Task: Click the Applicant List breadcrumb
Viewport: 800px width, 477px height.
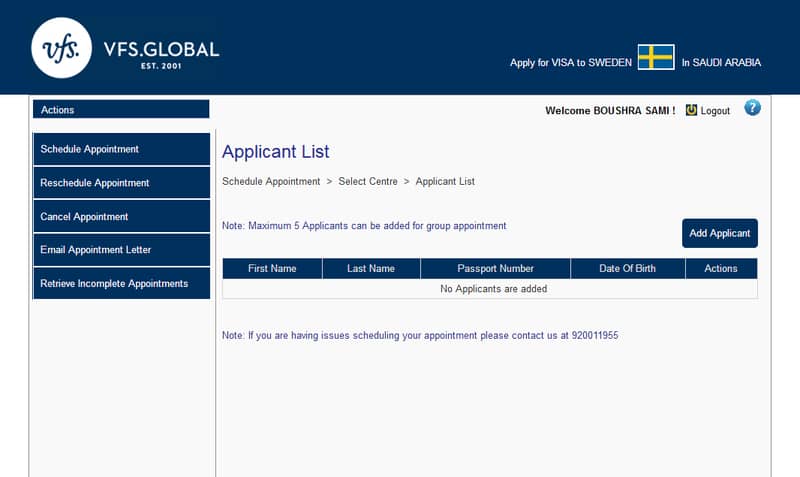Action: point(445,181)
